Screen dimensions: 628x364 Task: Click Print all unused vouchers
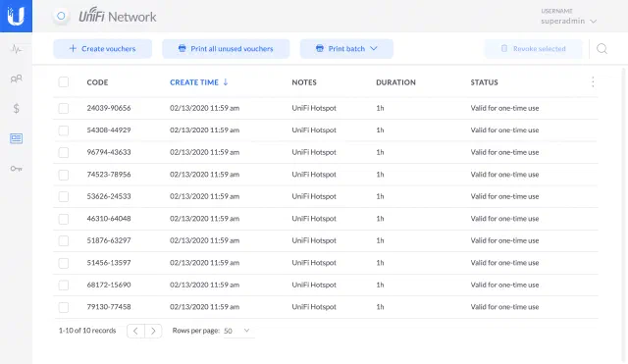coord(226,49)
